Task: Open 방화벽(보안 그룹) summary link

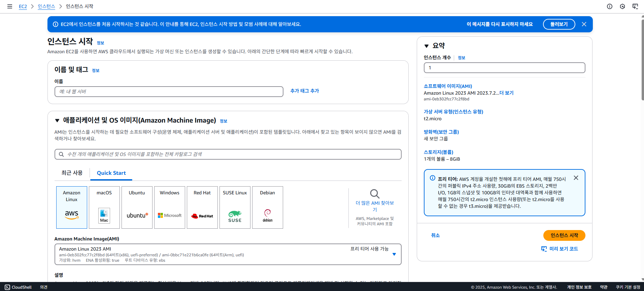Action: [441, 132]
